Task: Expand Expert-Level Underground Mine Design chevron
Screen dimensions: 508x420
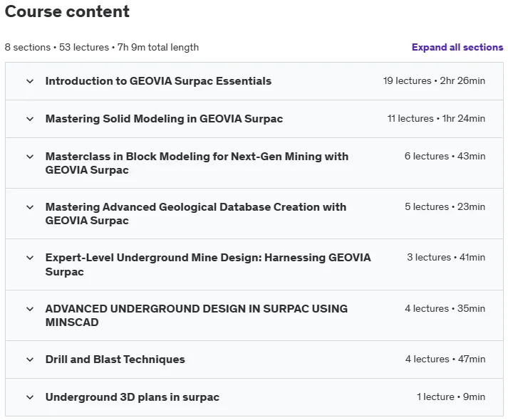Action: point(30,258)
